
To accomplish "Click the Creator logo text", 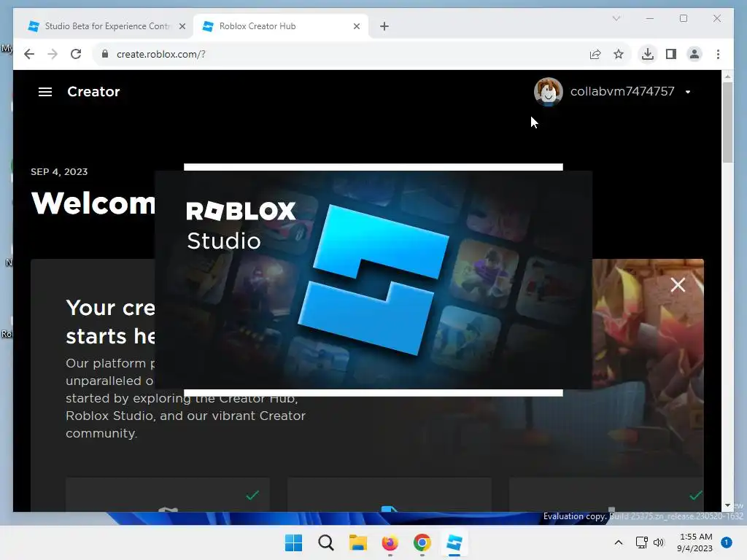I will 93,92.
